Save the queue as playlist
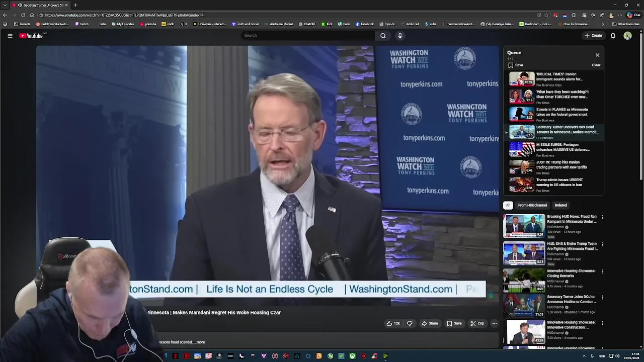This screenshot has width=644, height=362. 516,65
